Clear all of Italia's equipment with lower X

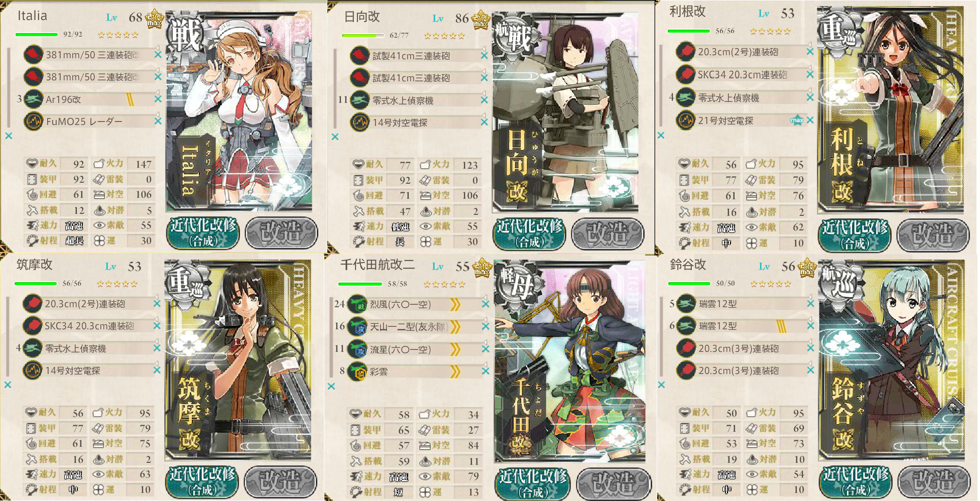9,136
